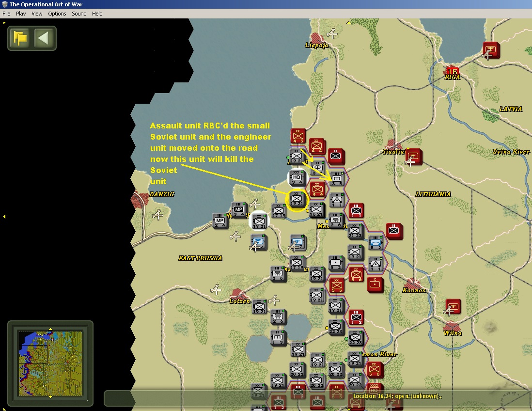Select the 22-28 motorized division with yellow dot
The image size is (532, 411).
[x=336, y=327]
